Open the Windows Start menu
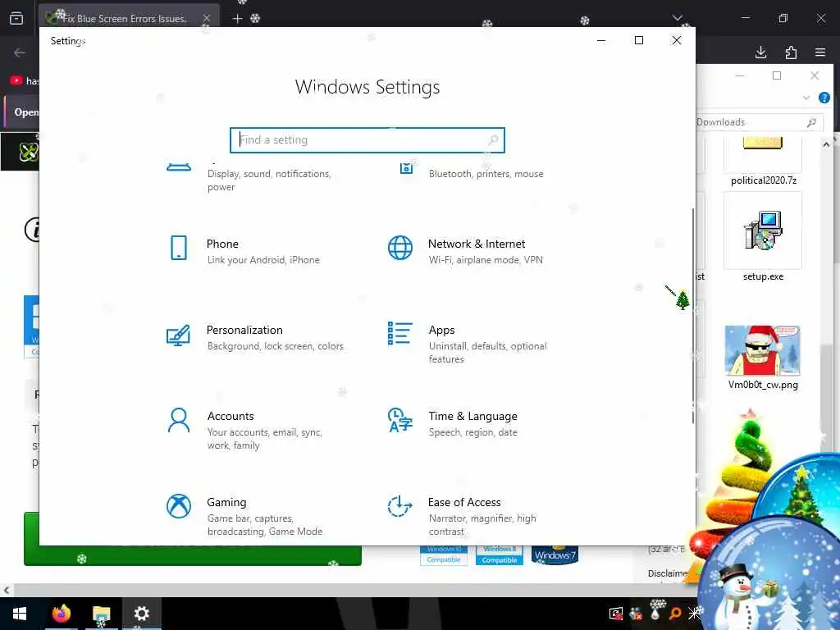 coord(20,614)
